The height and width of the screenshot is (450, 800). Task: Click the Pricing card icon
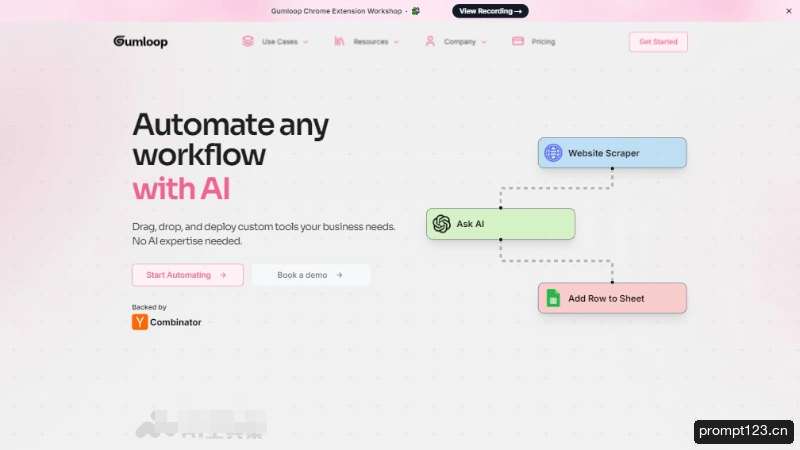518,41
